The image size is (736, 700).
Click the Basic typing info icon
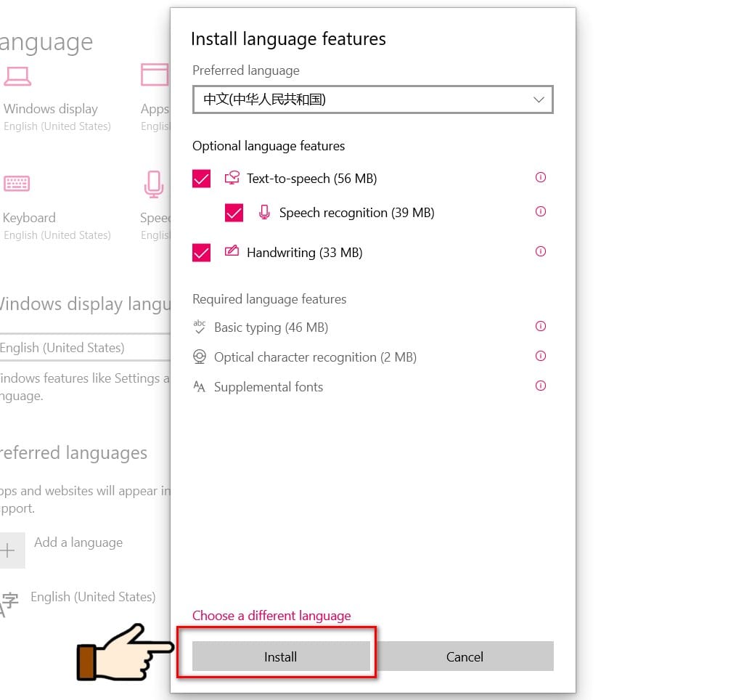pyautogui.click(x=541, y=326)
